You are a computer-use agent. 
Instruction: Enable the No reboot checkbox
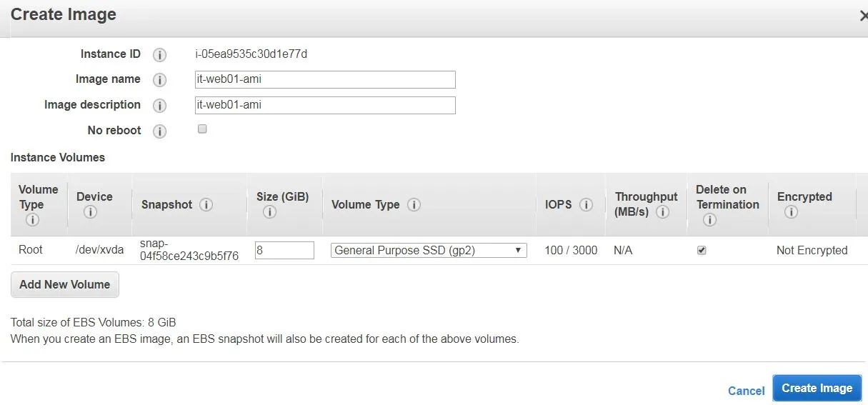202,129
